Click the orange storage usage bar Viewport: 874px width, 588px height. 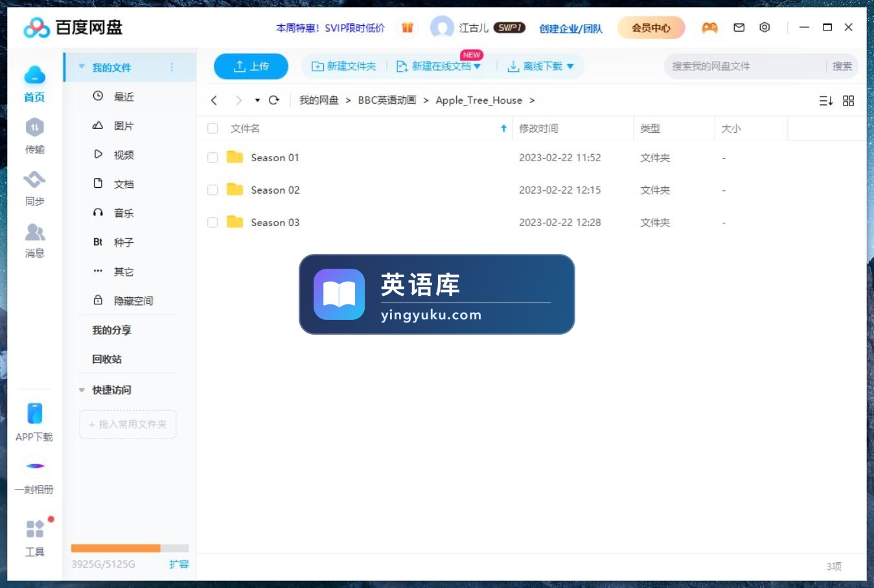coord(116,548)
